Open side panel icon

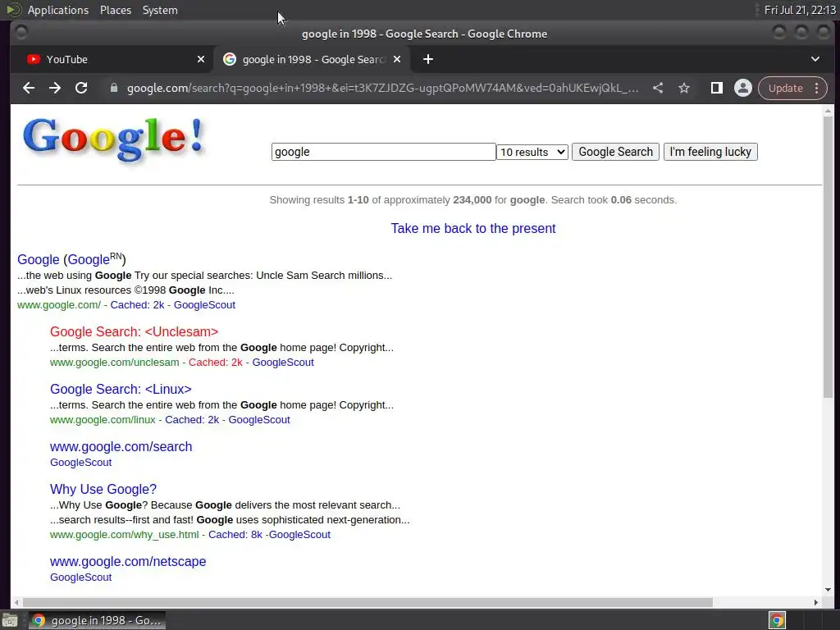717,88
